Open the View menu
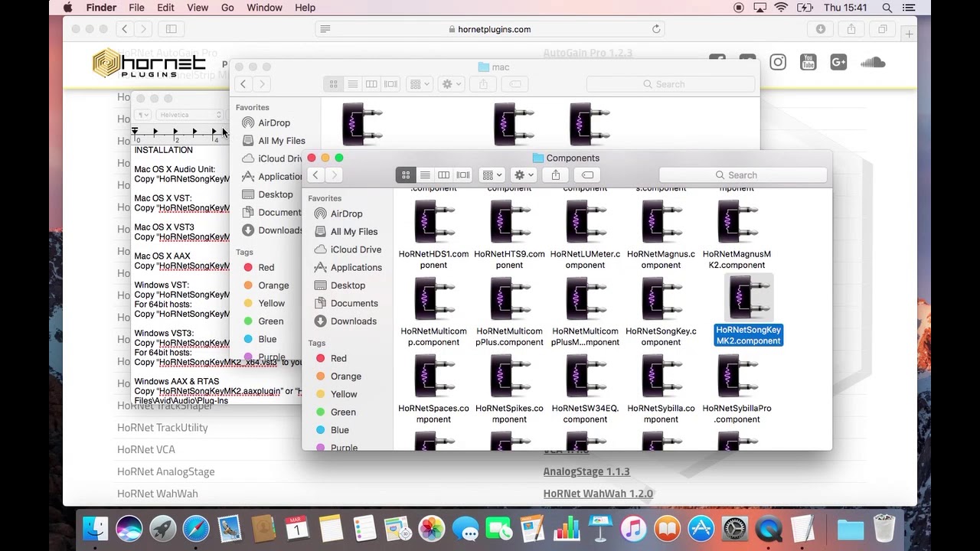This screenshot has width=980, height=551. (198, 8)
